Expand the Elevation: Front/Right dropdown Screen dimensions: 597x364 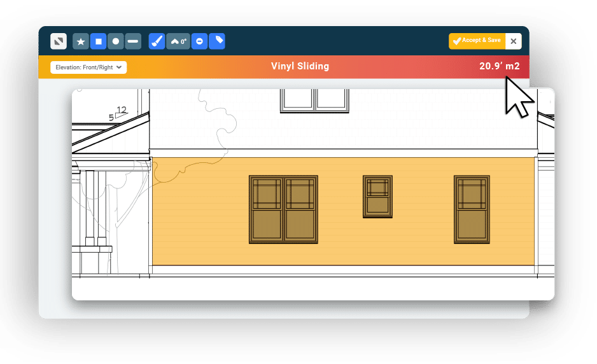(88, 67)
